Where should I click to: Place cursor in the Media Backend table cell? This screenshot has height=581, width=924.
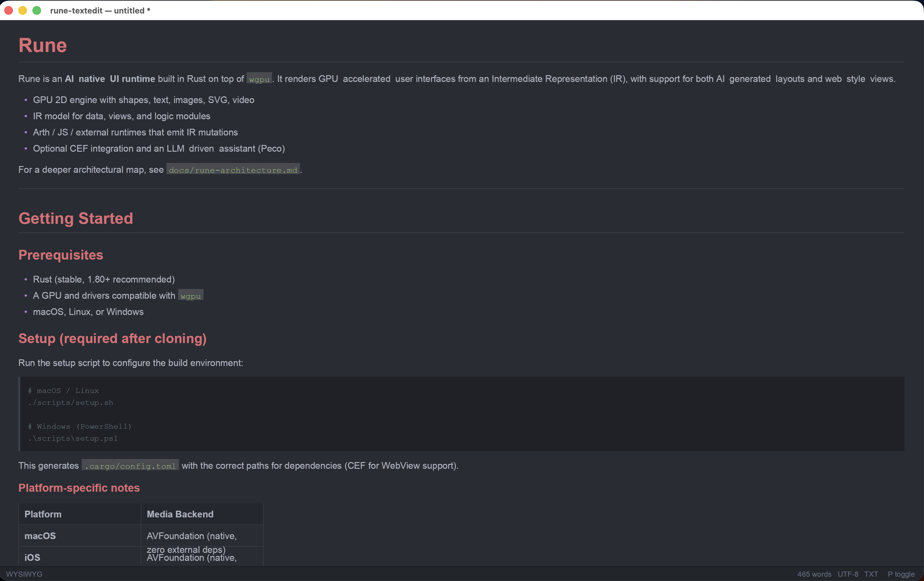click(x=180, y=514)
